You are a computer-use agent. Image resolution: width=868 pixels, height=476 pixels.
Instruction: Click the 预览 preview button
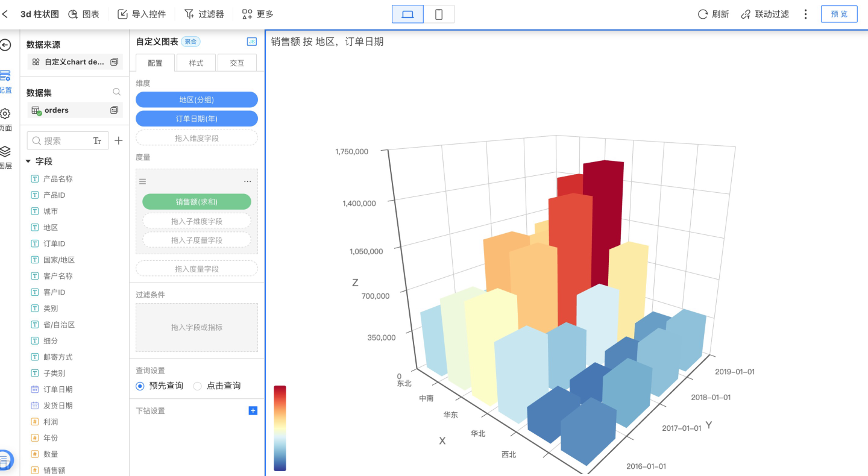click(838, 14)
